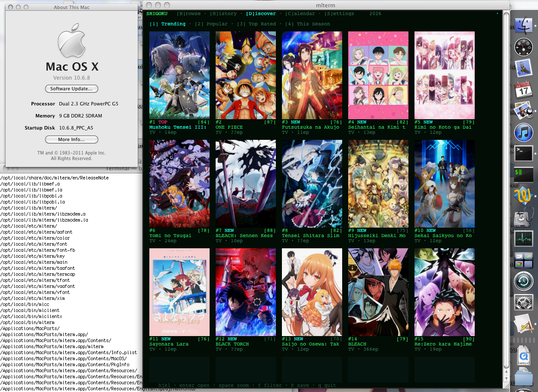
Task: Click the ONE PIECE title text
Action: point(229,127)
